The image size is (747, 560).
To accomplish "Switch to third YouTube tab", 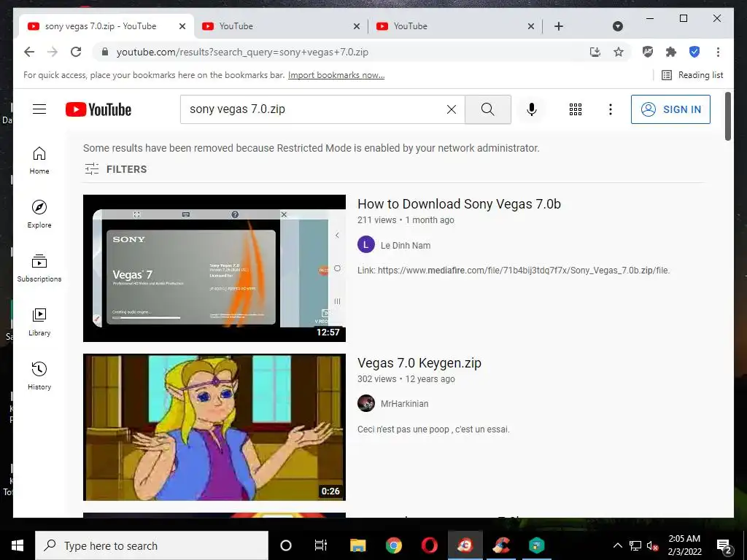I will [x=455, y=26].
